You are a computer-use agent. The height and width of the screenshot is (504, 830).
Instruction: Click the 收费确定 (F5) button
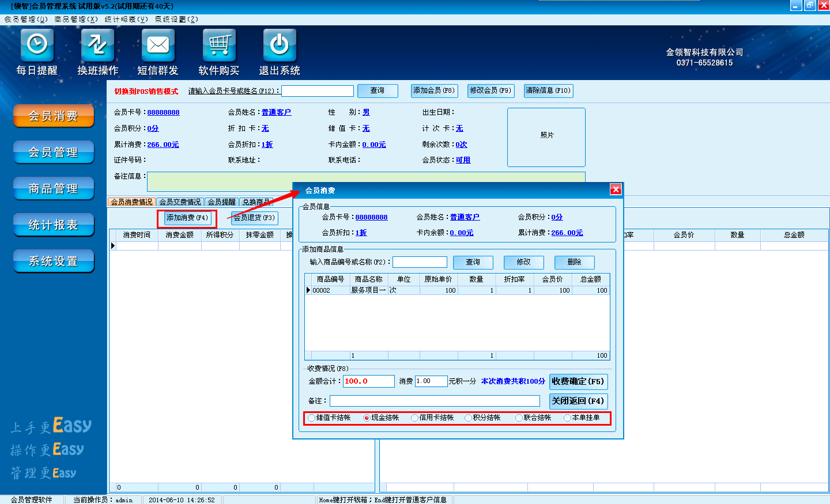(x=578, y=381)
